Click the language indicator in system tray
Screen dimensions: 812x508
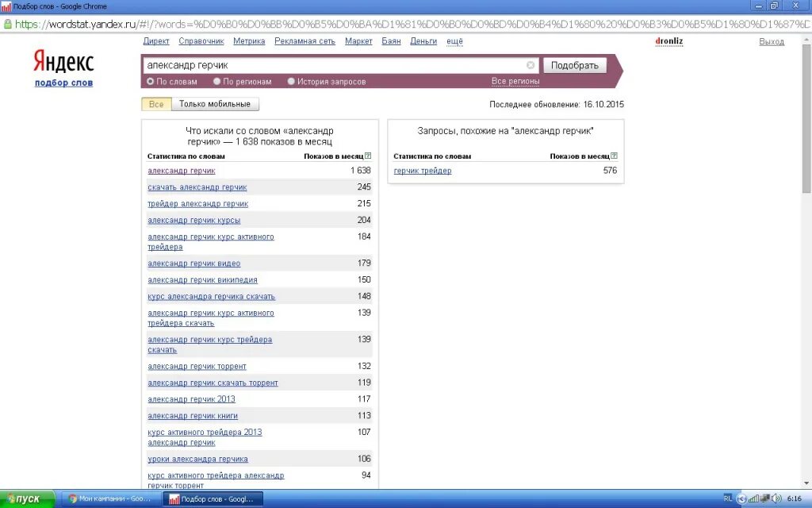(728, 498)
